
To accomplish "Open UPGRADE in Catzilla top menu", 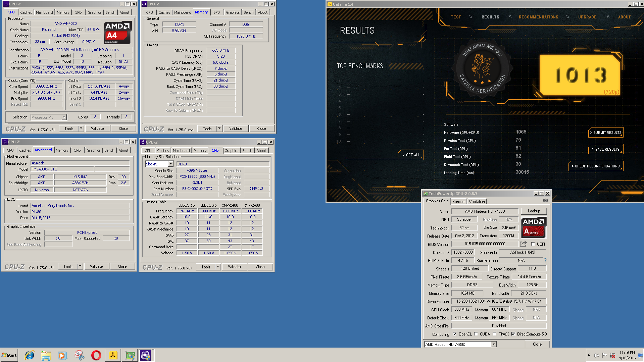I will (587, 17).
